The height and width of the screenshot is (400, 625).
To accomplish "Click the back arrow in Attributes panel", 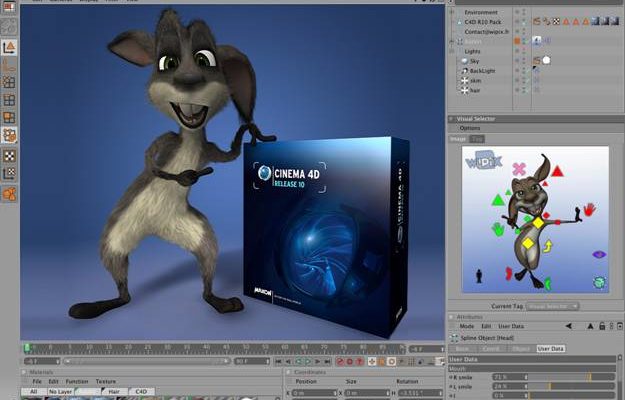I will point(568,326).
